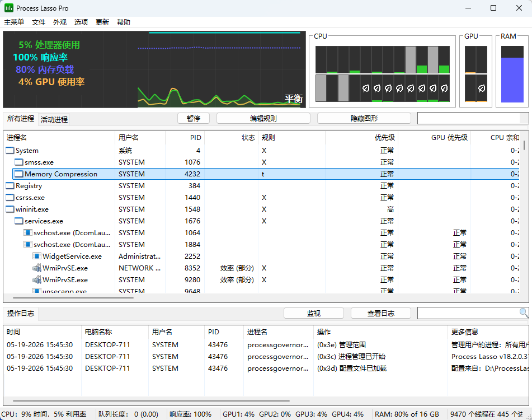Switch to the 所有进程 tab
The image size is (532, 420).
pyautogui.click(x=21, y=119)
